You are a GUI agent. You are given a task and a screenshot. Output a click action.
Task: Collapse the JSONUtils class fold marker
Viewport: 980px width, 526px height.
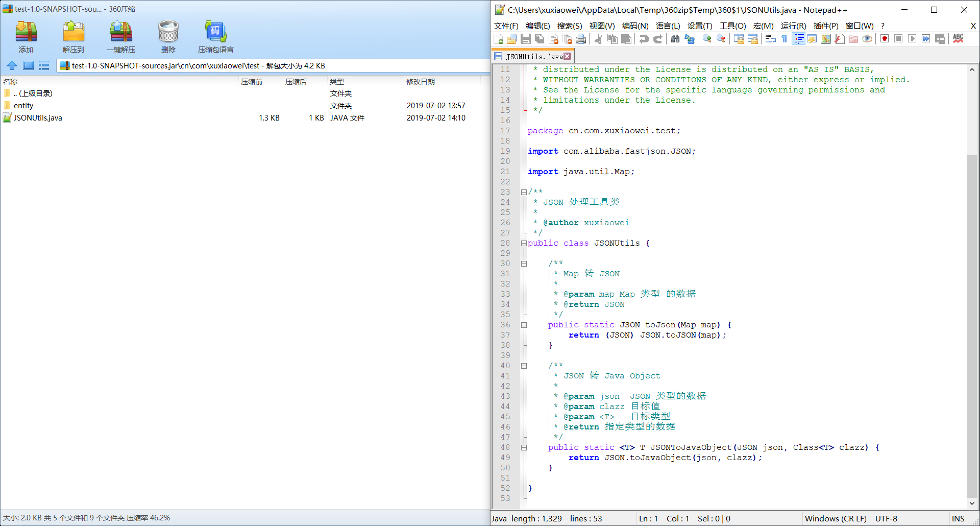click(524, 244)
